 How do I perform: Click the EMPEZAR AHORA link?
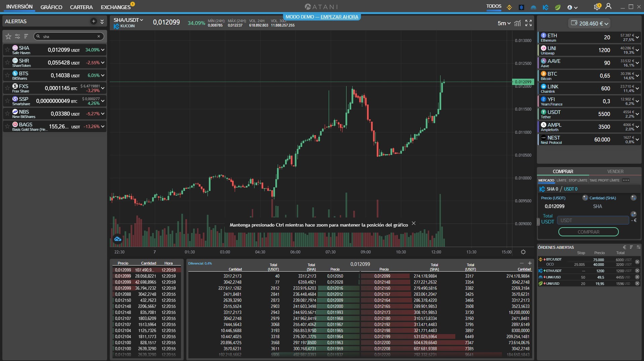coord(339,17)
